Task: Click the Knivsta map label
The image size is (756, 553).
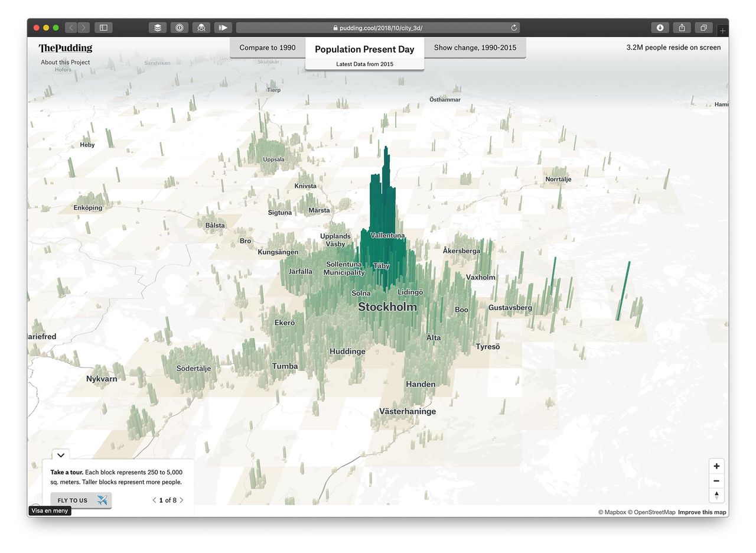Action: pyautogui.click(x=305, y=186)
